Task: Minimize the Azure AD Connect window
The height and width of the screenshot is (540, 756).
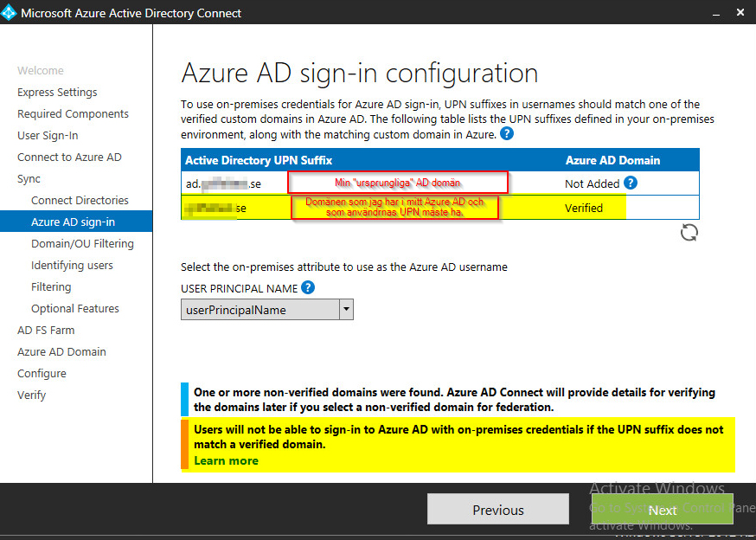Action: [x=716, y=13]
